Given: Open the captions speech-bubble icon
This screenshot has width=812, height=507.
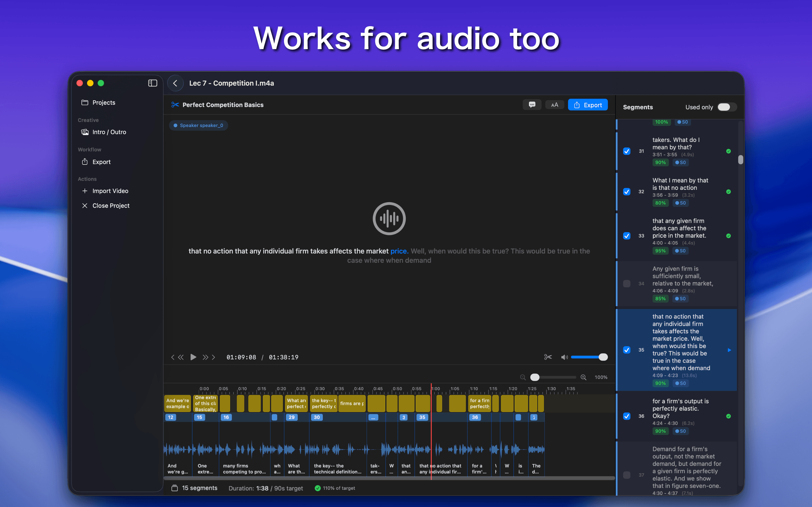Looking at the screenshot, I should 532,104.
